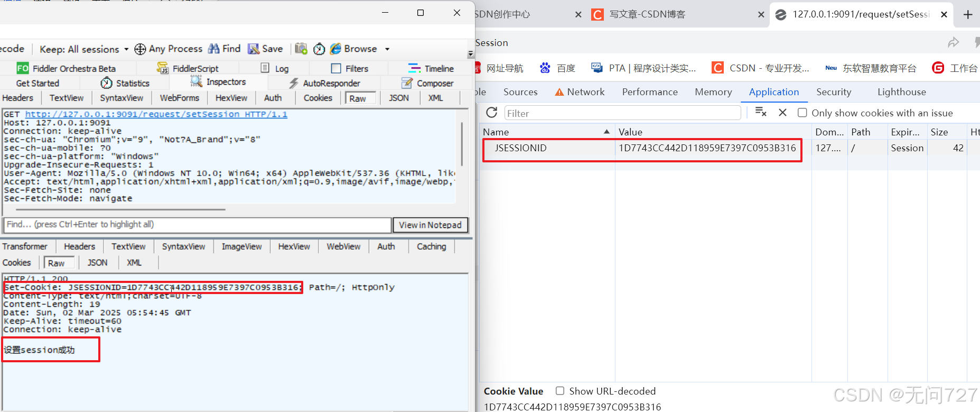This screenshot has width=980, height=412.
Task: Select response Caching tab
Action: pos(432,246)
